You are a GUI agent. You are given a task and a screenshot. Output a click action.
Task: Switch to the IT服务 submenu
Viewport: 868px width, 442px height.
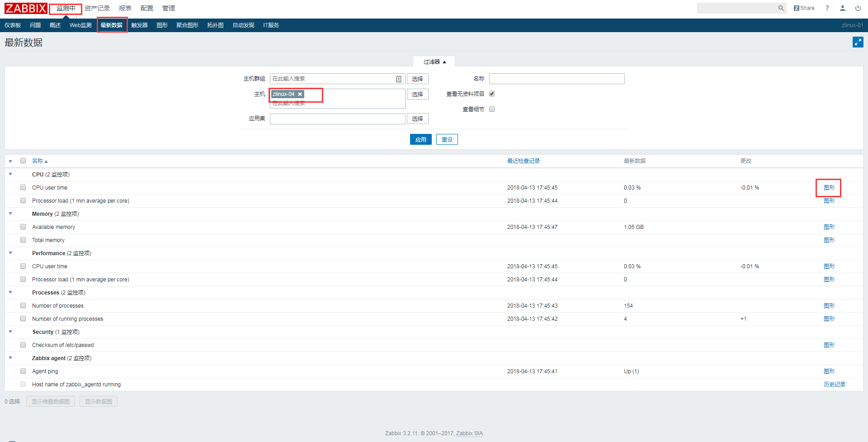pos(271,25)
